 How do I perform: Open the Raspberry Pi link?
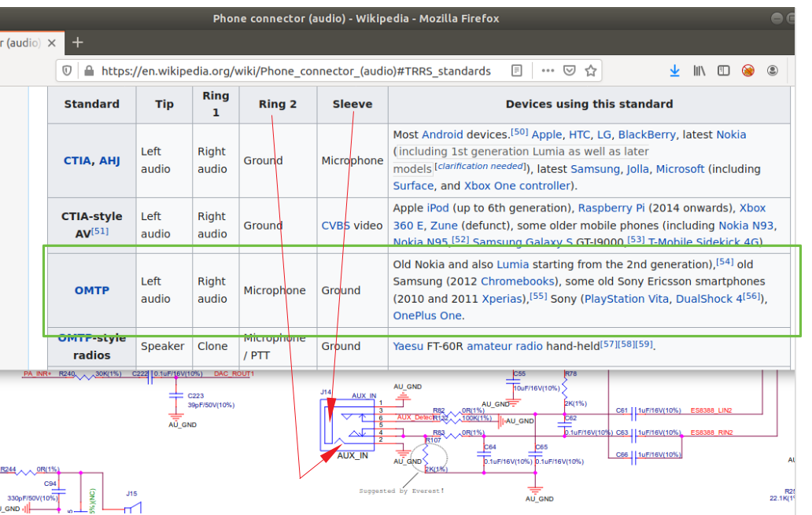pyautogui.click(x=611, y=208)
